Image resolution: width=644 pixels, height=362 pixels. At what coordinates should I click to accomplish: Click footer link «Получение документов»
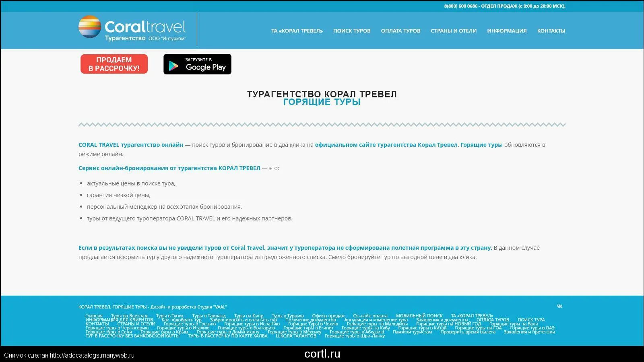click(x=311, y=320)
